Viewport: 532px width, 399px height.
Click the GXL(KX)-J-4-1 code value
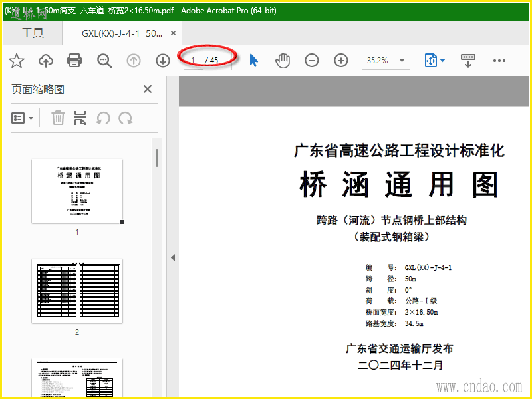[428, 268]
